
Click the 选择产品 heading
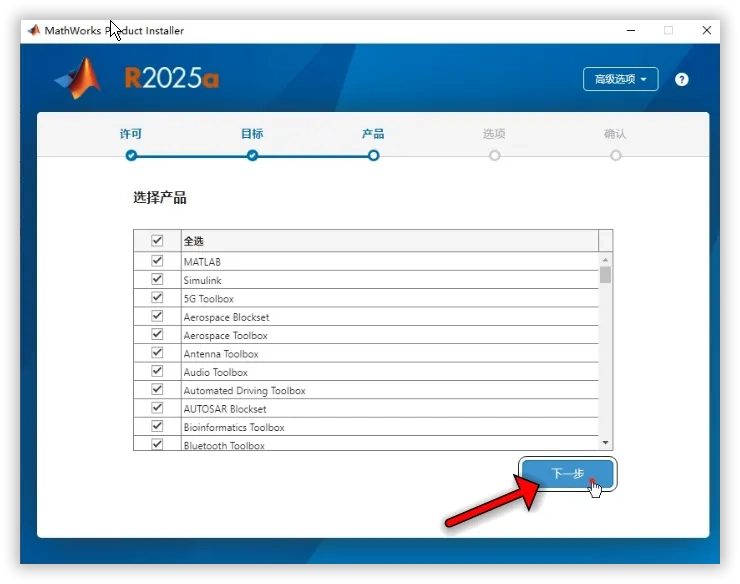coord(160,197)
